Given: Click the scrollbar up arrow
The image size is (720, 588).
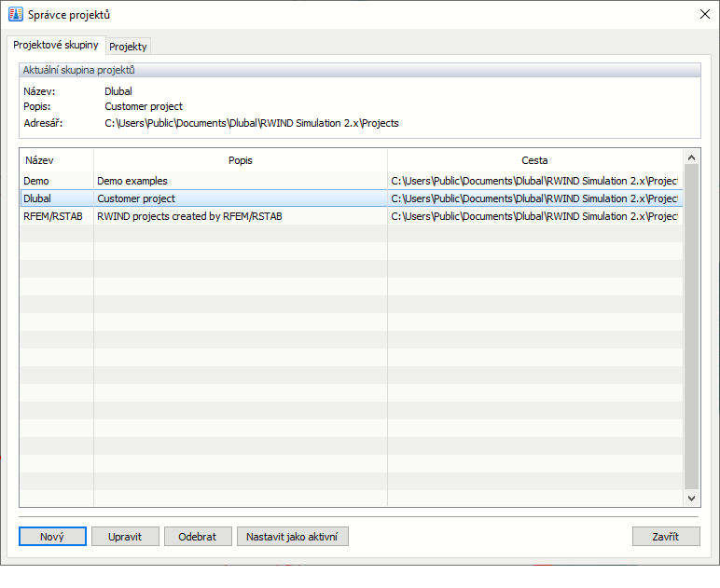Looking at the screenshot, I should pyautogui.click(x=691, y=157).
